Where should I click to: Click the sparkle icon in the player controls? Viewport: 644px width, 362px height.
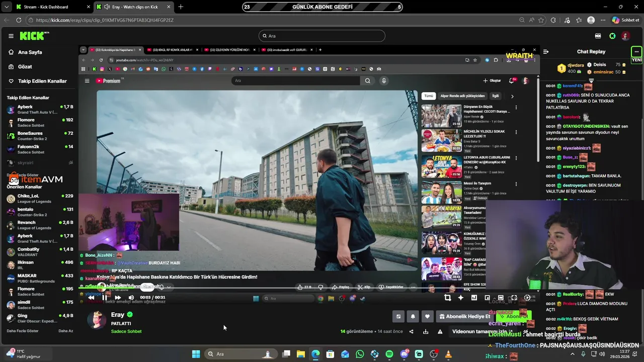click(460, 298)
